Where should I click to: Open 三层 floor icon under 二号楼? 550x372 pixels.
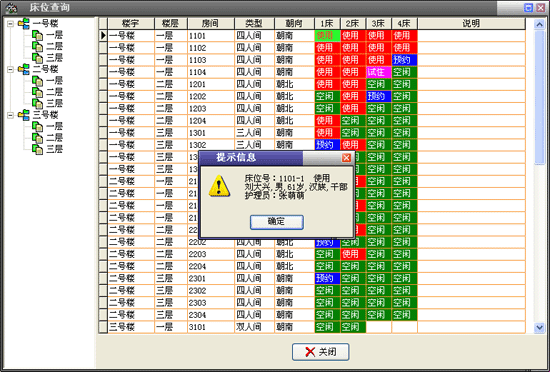[38, 103]
